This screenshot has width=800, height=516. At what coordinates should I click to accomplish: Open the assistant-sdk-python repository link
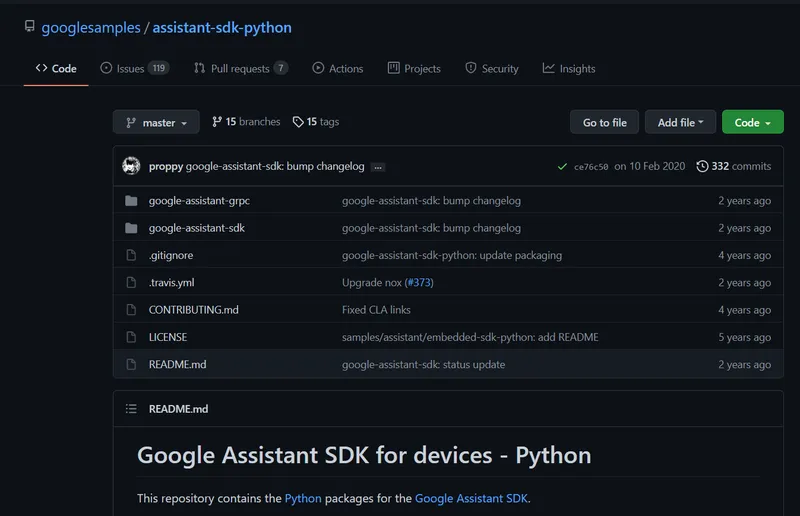[x=222, y=28]
